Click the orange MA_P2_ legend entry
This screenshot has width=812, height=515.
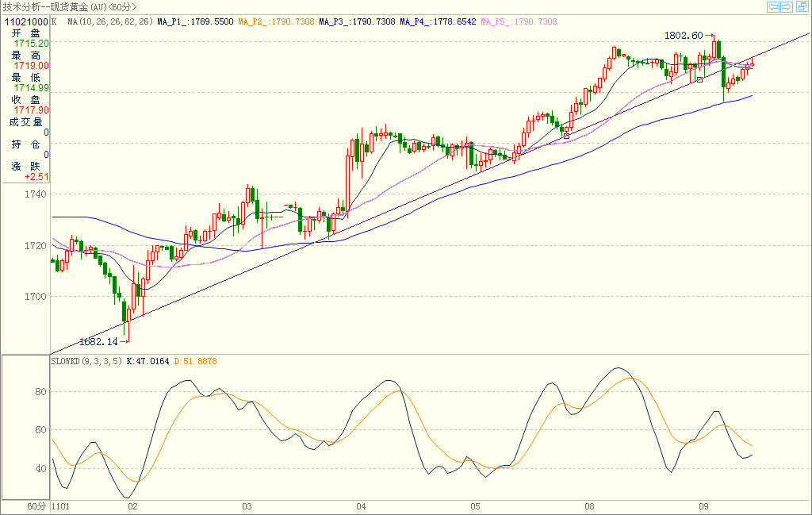click(276, 21)
